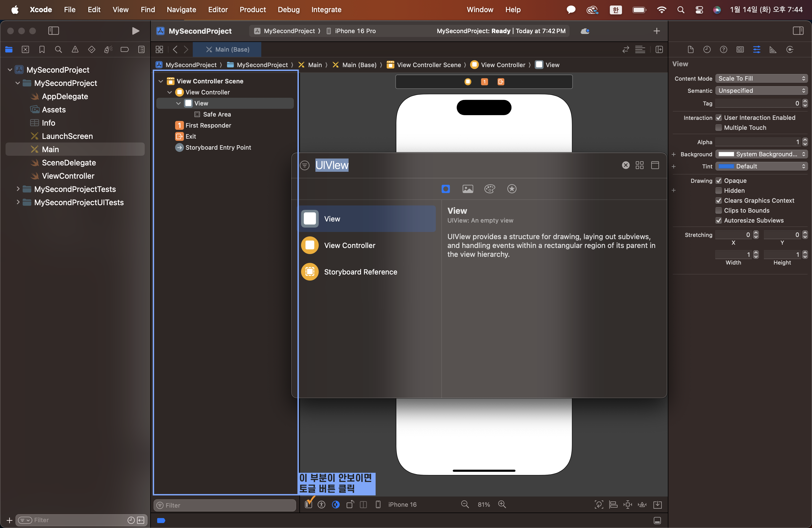Show the Identity inspector
This screenshot has width=812, height=528.
click(x=740, y=50)
